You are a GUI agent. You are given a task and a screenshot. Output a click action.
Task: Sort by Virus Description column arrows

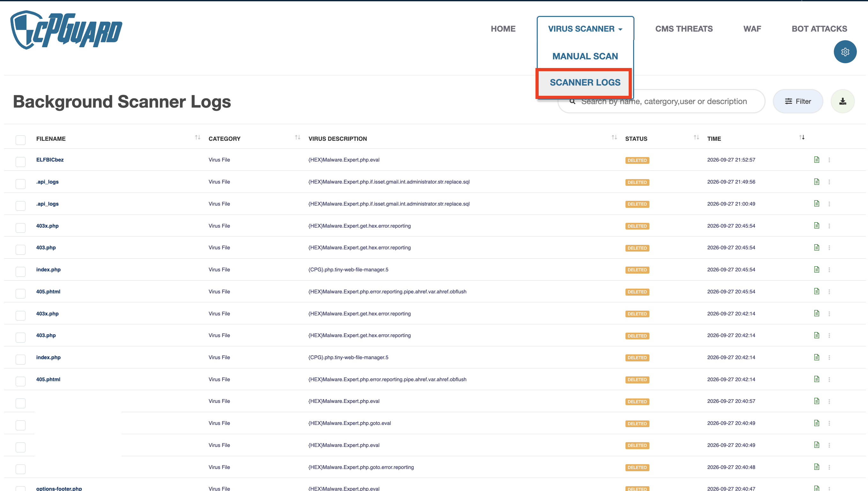click(x=614, y=137)
